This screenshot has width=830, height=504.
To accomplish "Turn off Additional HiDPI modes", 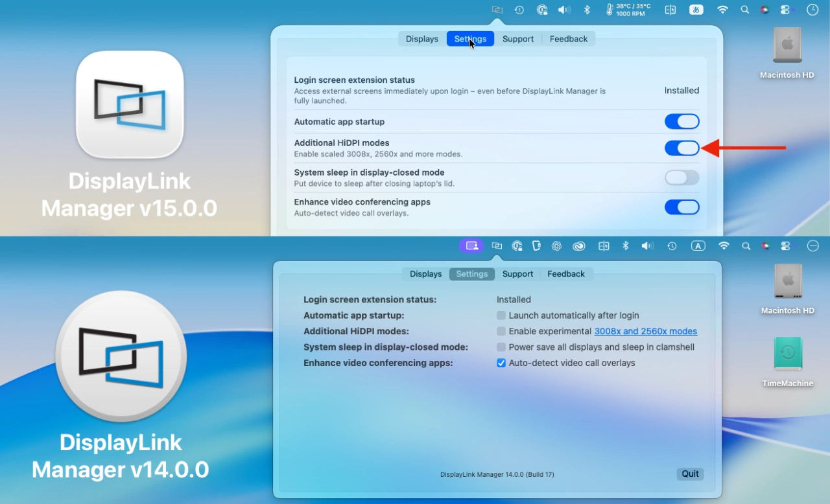I will tap(682, 148).
